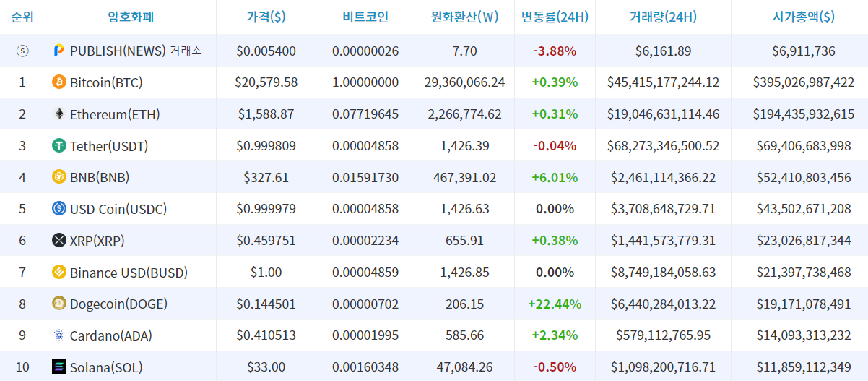Viewport: 868px width, 381px height.
Task: Open the PUBLISH(NEWS) coin name link
Action: (118, 51)
